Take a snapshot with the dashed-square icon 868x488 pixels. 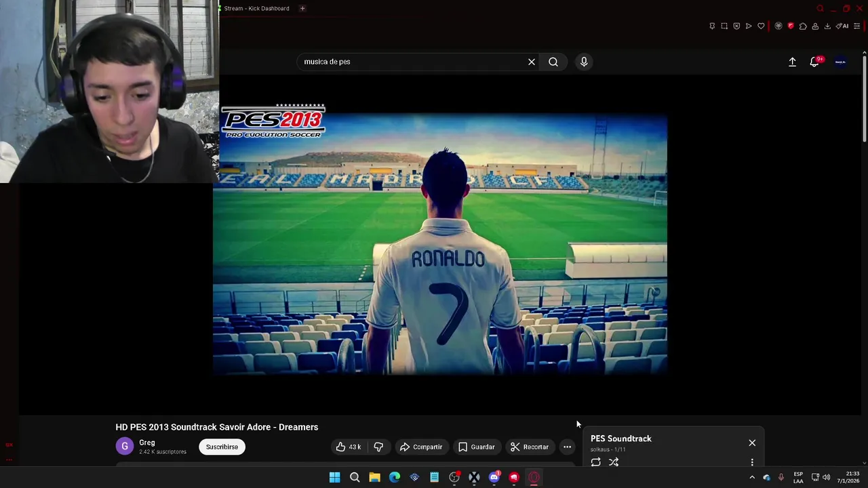[x=724, y=26]
